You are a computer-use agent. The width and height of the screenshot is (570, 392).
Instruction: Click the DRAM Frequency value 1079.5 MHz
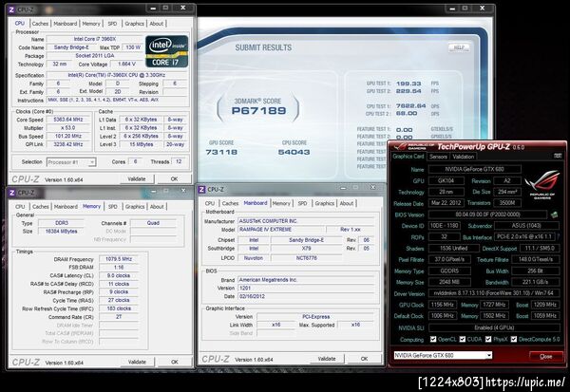119,259
